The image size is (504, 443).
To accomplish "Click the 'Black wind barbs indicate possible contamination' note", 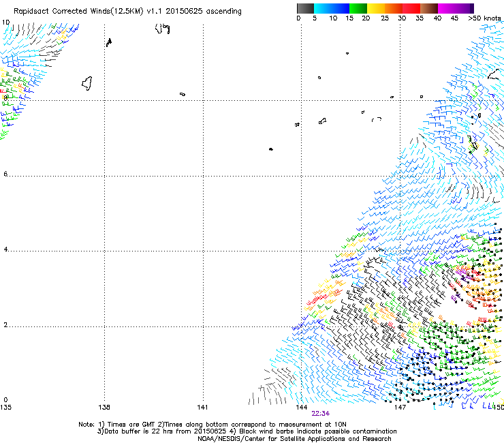I will (x=318, y=431).
